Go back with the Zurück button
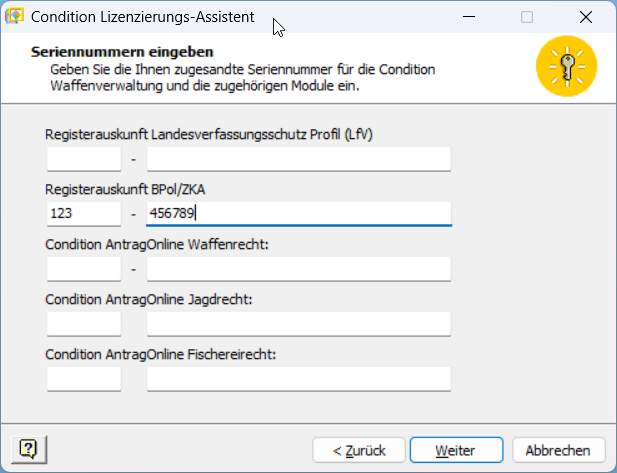Screen dimensions: 617x473 click(x=357, y=450)
